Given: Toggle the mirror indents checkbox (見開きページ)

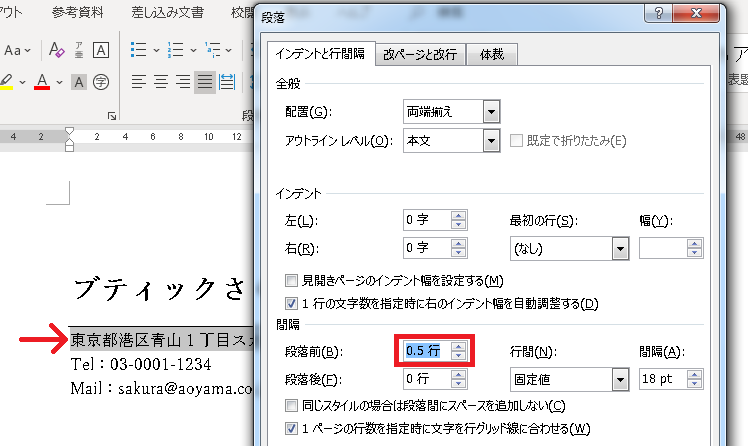Looking at the screenshot, I should [292, 280].
